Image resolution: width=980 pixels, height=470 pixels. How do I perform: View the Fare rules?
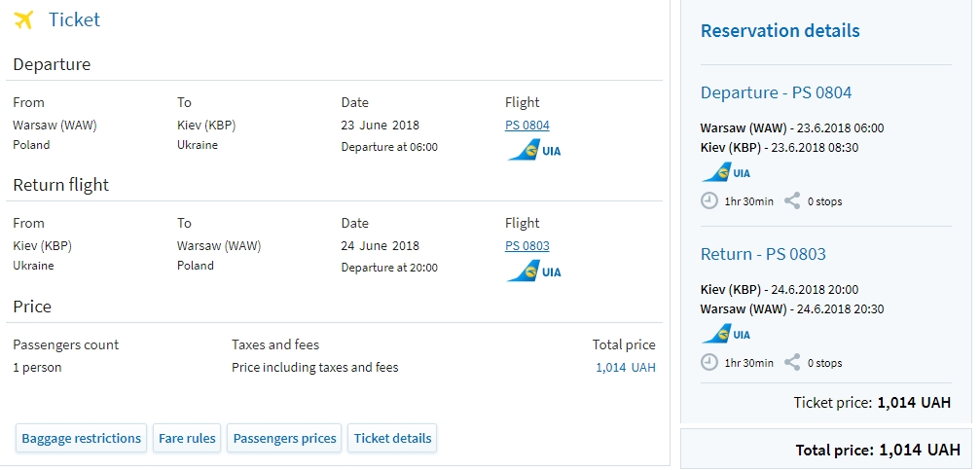(x=187, y=438)
